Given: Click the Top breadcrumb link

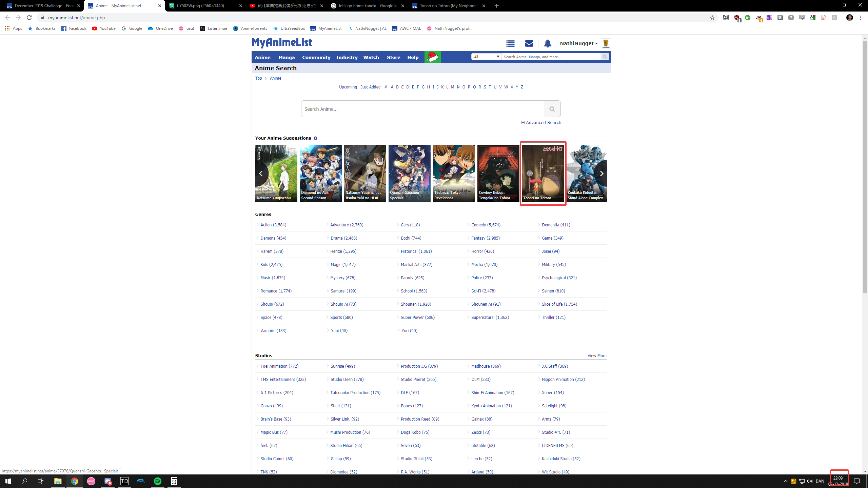Looking at the screenshot, I should point(258,78).
